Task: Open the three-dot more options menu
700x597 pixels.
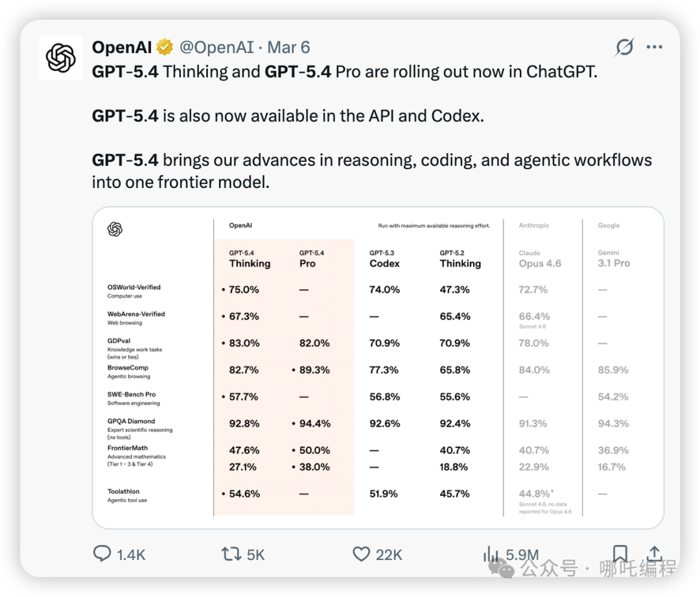Action: (655, 47)
